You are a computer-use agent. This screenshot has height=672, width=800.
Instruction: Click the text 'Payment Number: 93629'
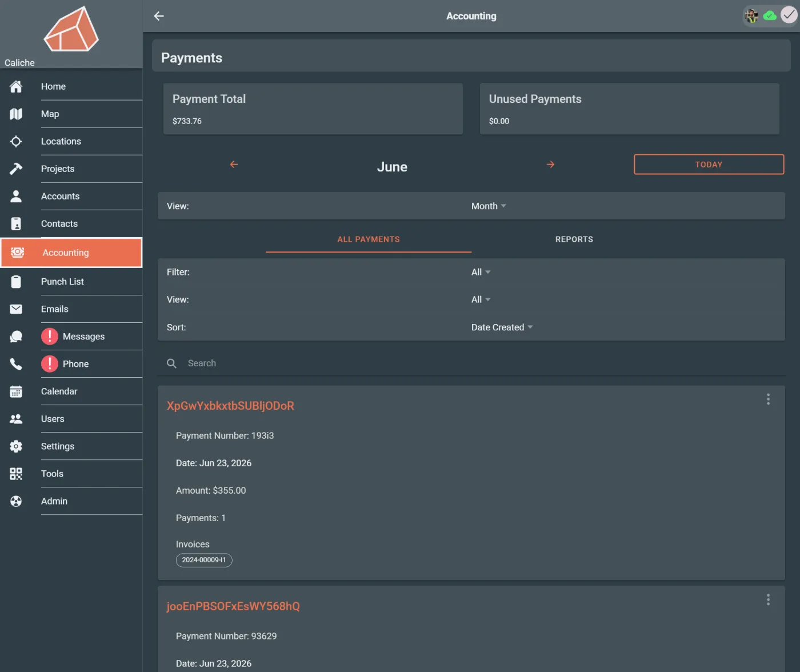[226, 636]
